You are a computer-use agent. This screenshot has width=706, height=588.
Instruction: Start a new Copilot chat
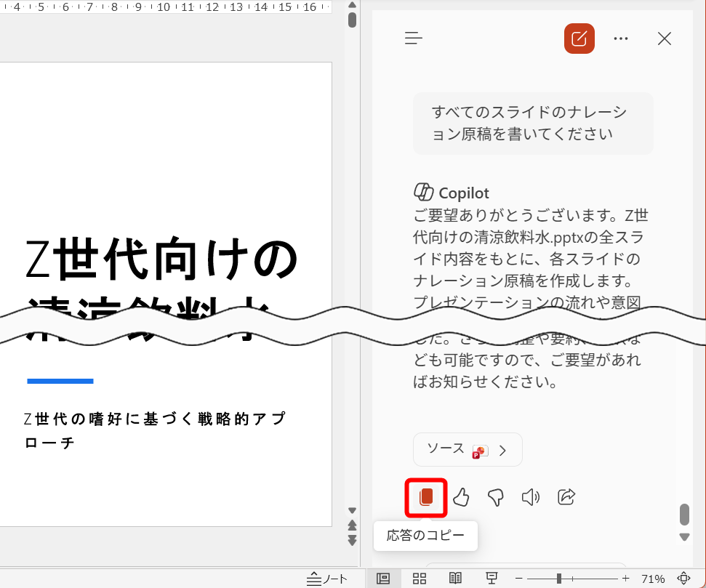(579, 39)
